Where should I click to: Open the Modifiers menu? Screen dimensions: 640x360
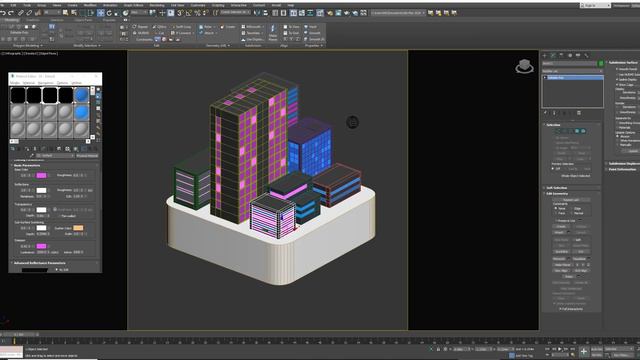point(90,5)
